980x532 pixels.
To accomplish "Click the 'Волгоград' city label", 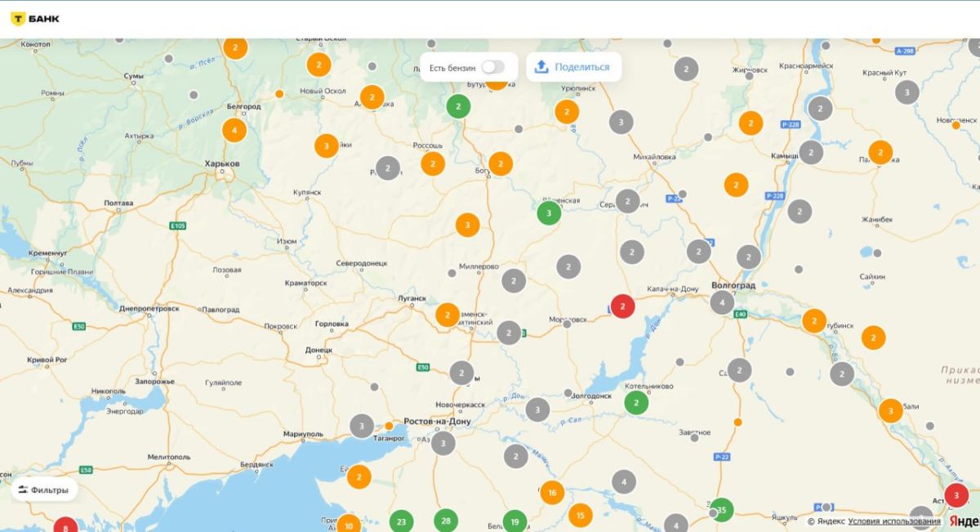I will coord(733,287).
